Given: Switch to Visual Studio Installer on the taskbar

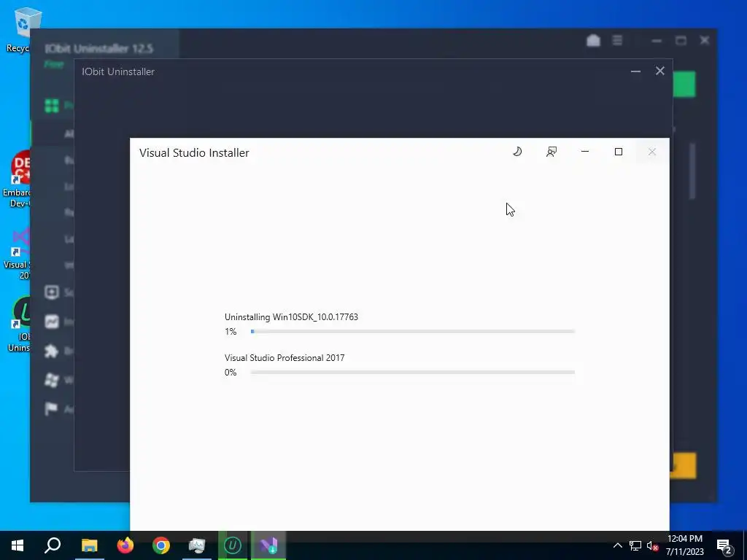Looking at the screenshot, I should coord(268,545).
